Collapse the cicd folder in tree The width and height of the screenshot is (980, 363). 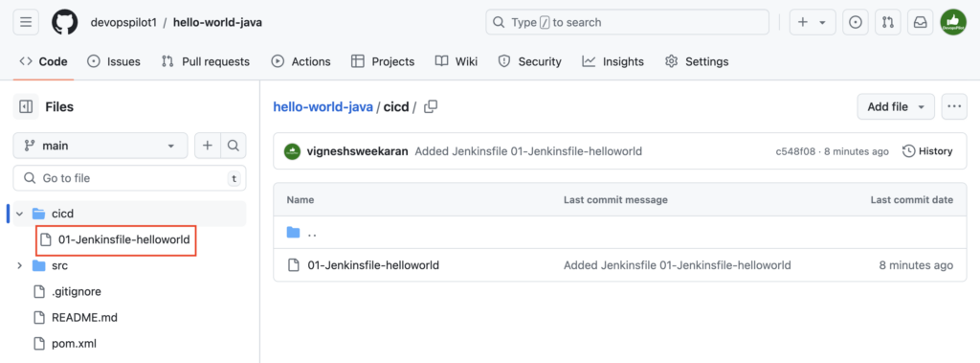pyautogui.click(x=19, y=214)
